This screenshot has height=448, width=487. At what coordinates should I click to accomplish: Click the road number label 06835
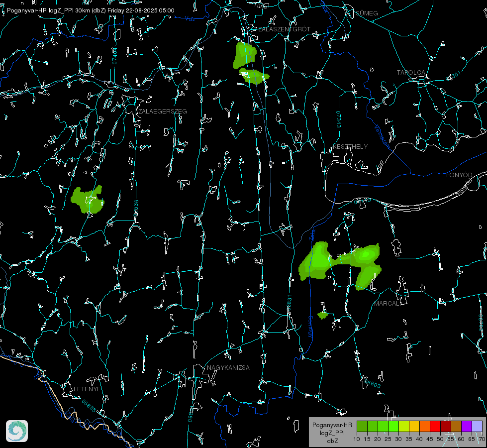(89, 406)
